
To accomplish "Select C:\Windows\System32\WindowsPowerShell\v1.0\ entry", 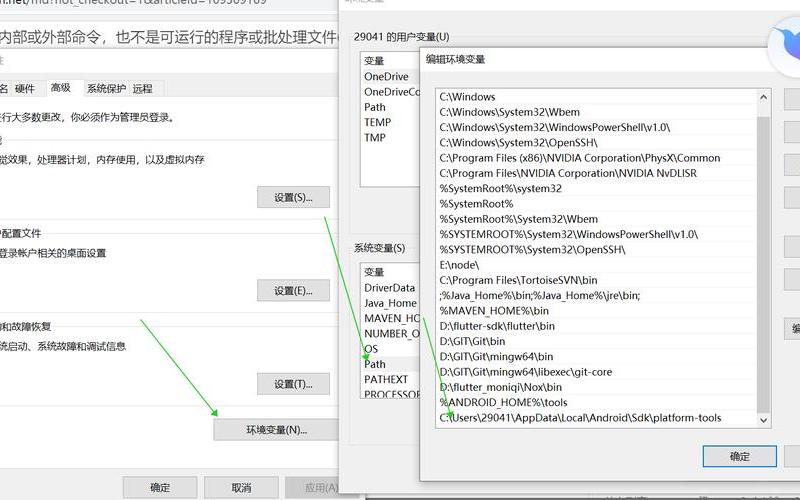I will tap(597, 127).
